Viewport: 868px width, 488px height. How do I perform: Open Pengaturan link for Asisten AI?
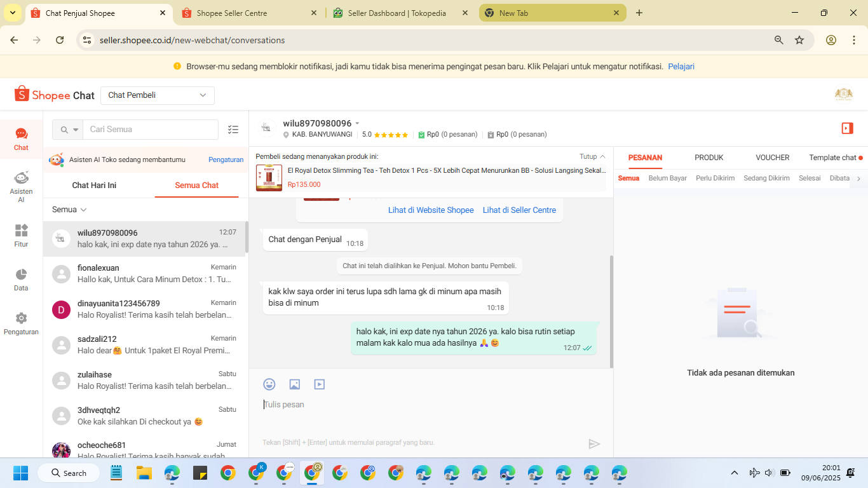226,160
